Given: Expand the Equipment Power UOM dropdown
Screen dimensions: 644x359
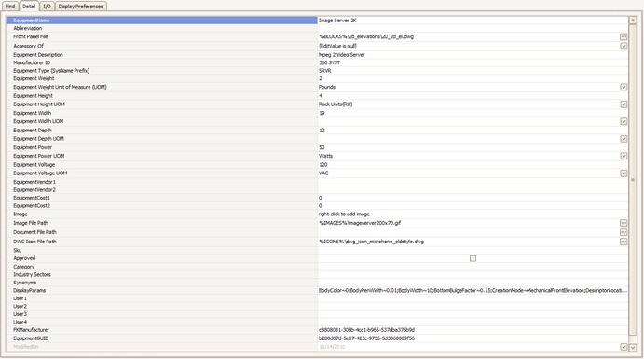Looking at the screenshot, I should [x=623, y=156].
